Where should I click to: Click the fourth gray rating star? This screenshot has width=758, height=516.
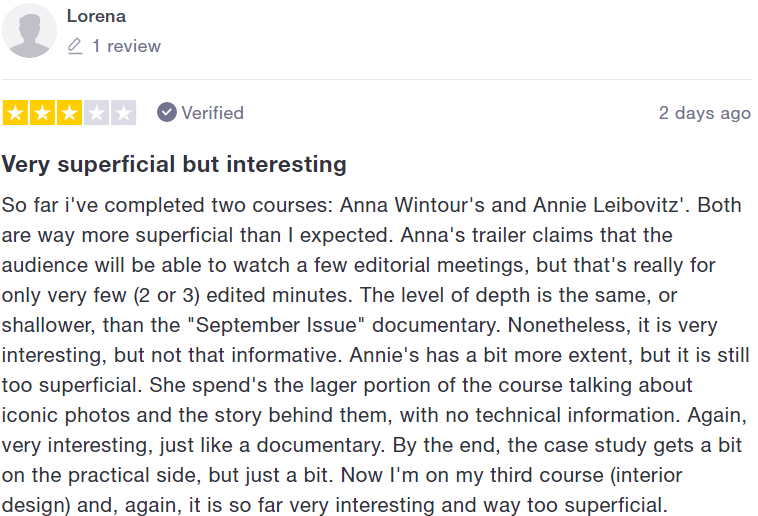point(97,113)
